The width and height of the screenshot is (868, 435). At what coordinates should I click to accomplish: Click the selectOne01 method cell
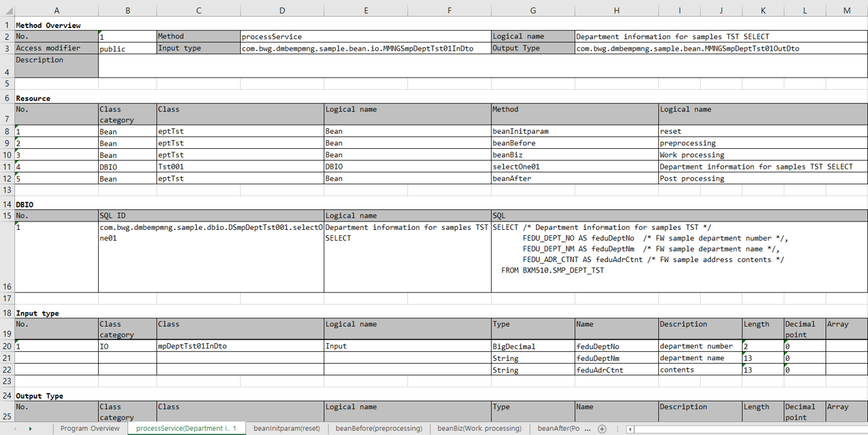click(x=575, y=167)
